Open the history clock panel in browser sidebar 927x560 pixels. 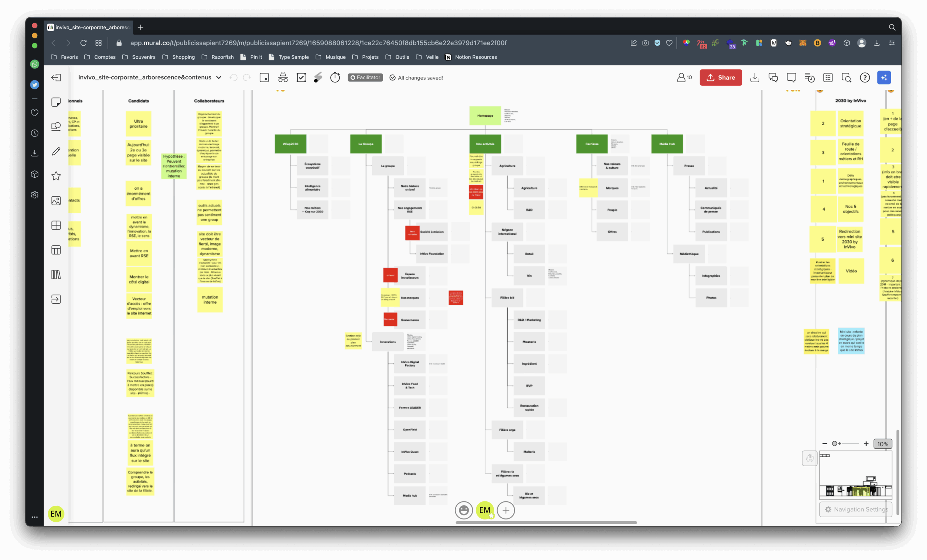[35, 133]
